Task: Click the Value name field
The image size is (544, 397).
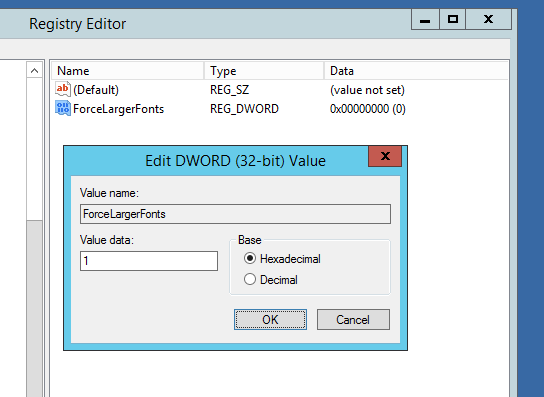Action: [x=235, y=214]
